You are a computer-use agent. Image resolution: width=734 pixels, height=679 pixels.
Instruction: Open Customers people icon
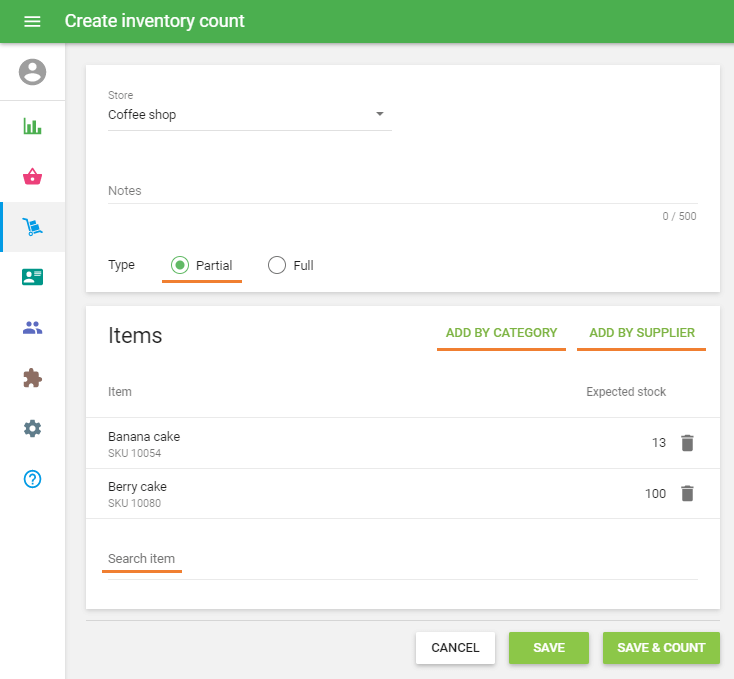tap(33, 328)
